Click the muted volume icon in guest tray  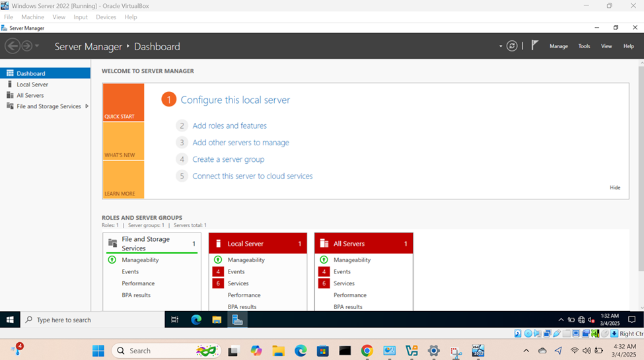(591, 320)
